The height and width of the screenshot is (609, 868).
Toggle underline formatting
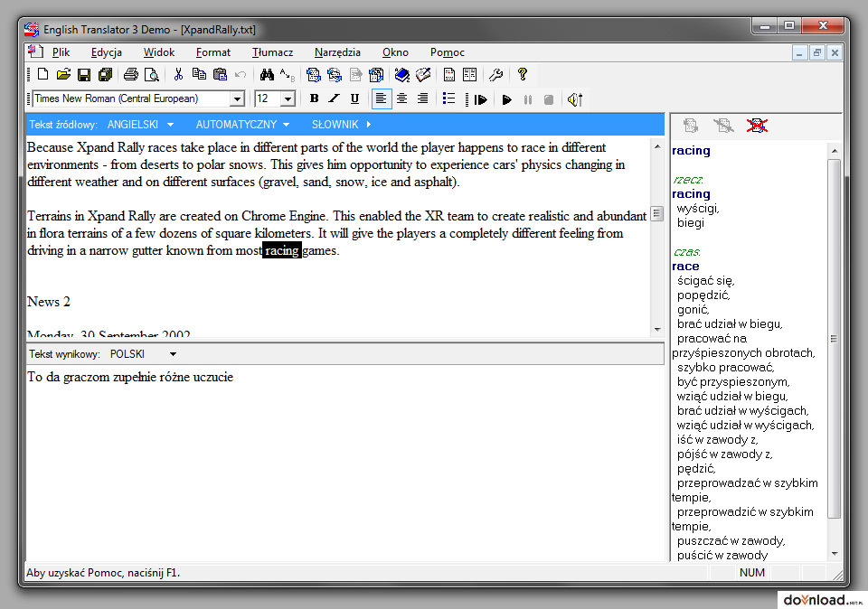(354, 99)
